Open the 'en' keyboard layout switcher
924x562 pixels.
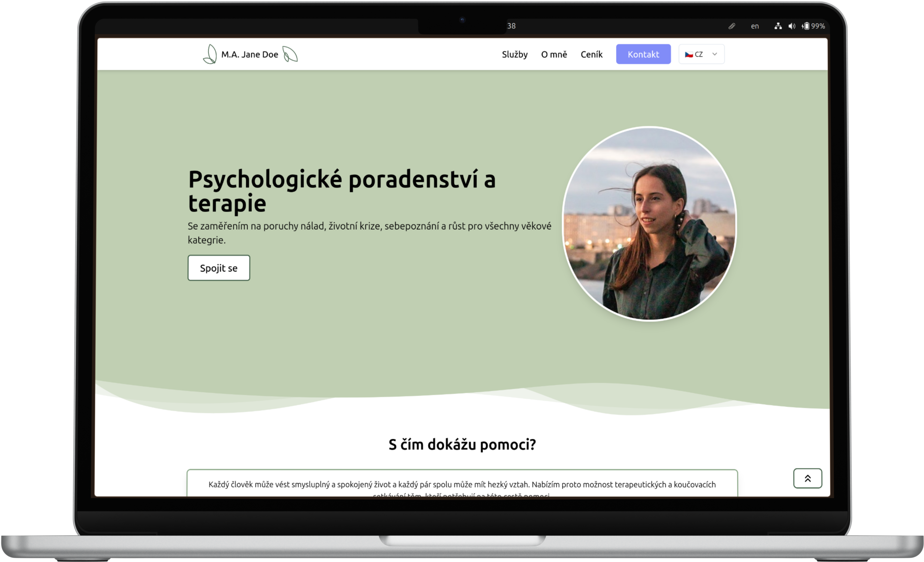tap(755, 26)
